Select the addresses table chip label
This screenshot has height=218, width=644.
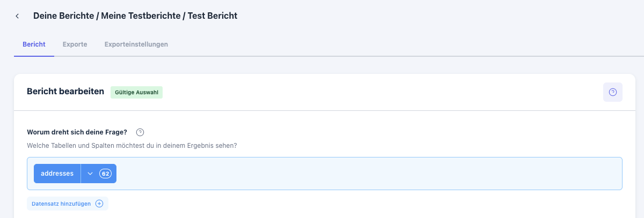click(x=57, y=174)
